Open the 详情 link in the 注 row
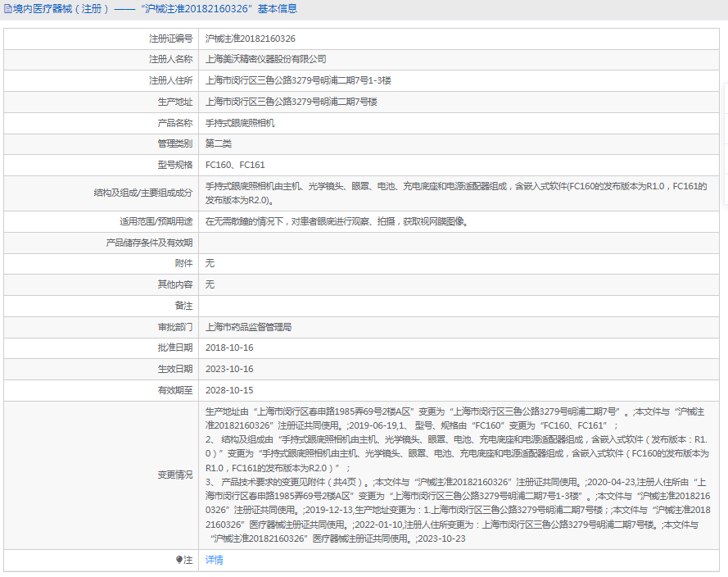 click(214, 560)
